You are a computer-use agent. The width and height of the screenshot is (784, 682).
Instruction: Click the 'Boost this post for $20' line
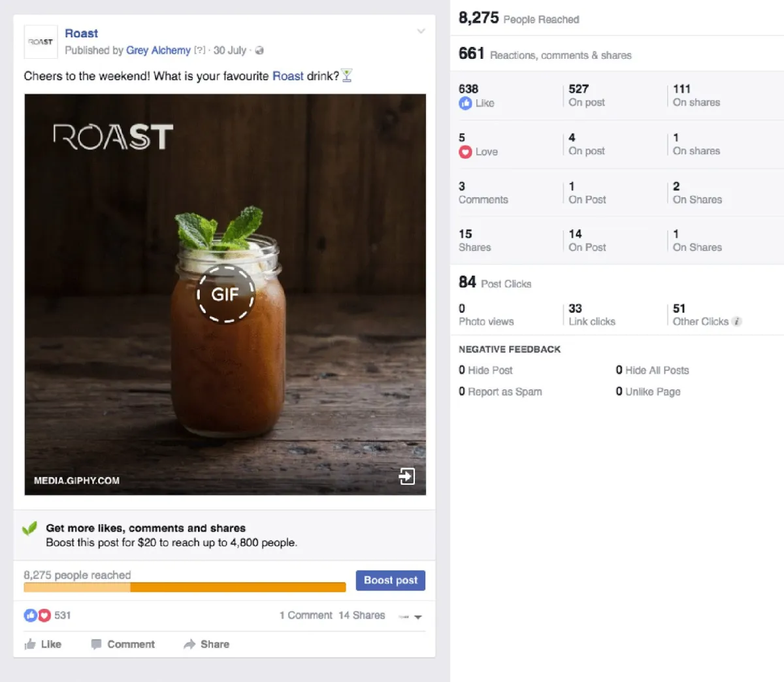click(171, 542)
